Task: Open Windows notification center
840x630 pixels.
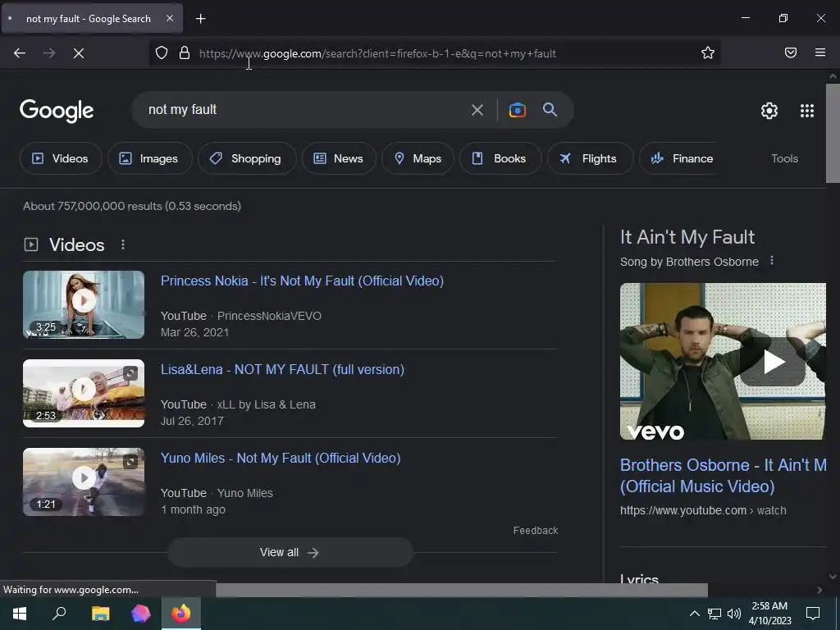Action: 813,614
